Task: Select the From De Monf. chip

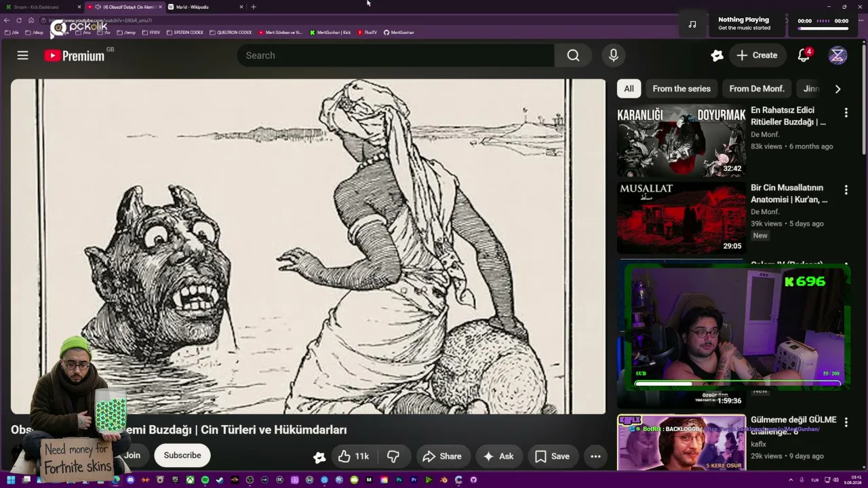Action: pos(757,89)
